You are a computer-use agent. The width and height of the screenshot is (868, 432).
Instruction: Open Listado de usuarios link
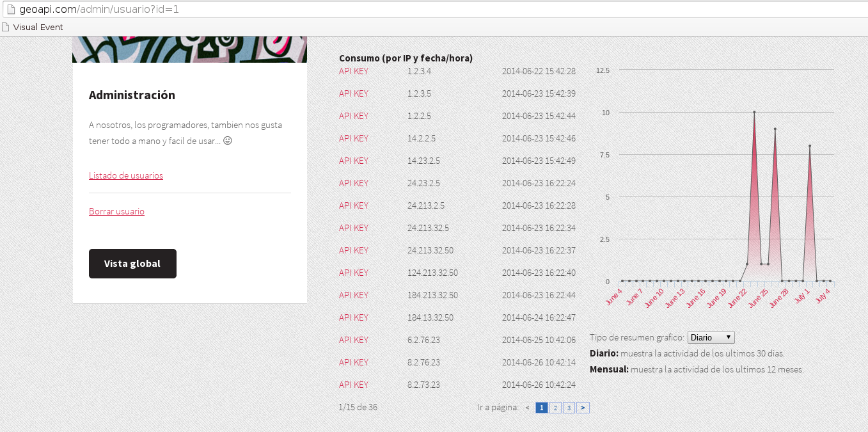pos(126,175)
